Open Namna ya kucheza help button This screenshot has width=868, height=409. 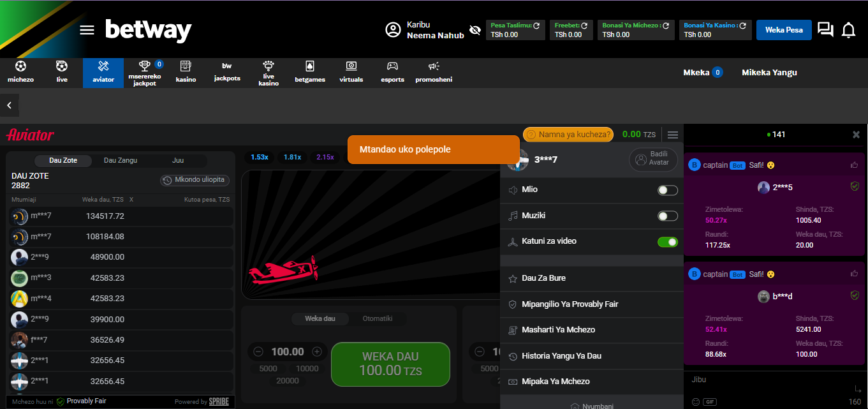tap(568, 135)
